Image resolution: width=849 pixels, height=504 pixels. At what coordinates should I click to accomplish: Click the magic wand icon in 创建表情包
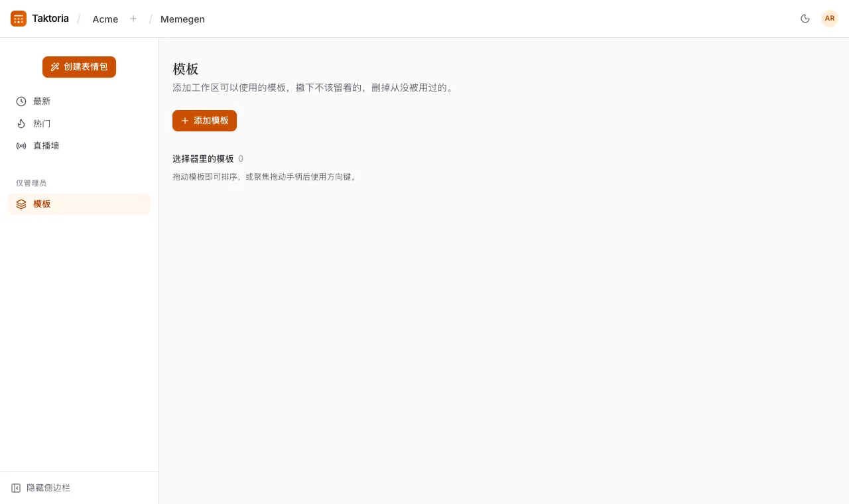[55, 67]
